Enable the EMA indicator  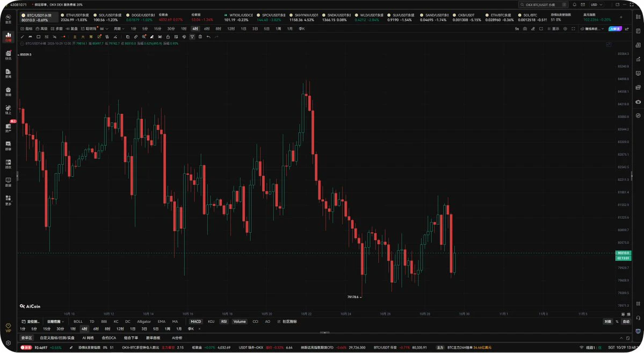(162, 321)
